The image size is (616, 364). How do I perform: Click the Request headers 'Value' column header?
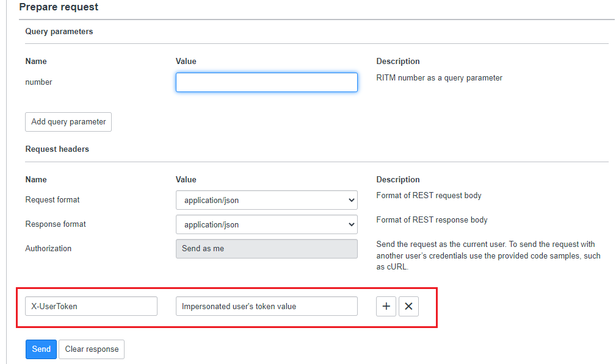tap(186, 179)
